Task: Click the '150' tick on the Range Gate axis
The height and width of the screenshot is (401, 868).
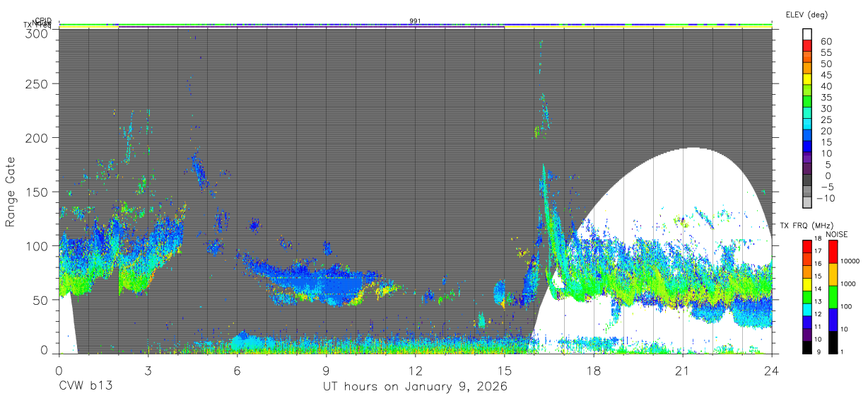Action: point(36,192)
